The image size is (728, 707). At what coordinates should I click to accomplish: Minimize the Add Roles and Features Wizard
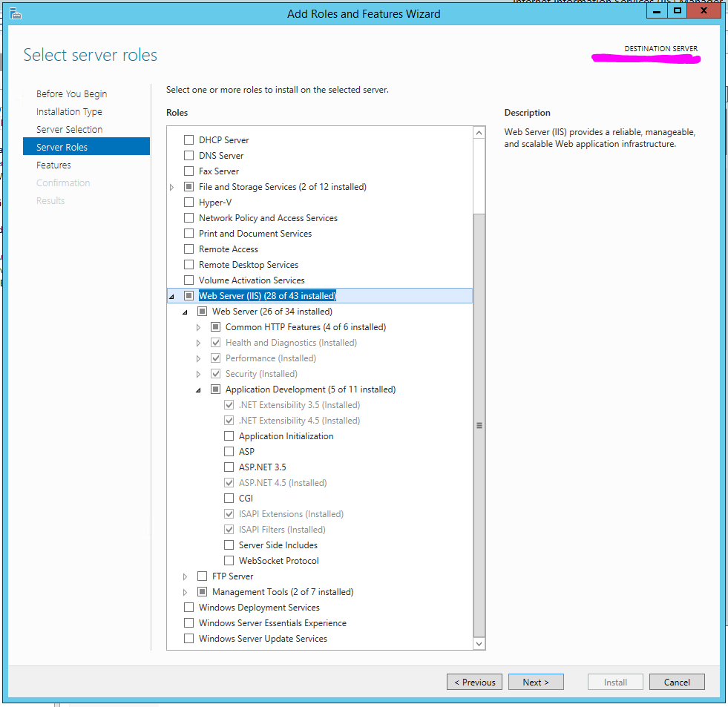(657, 11)
